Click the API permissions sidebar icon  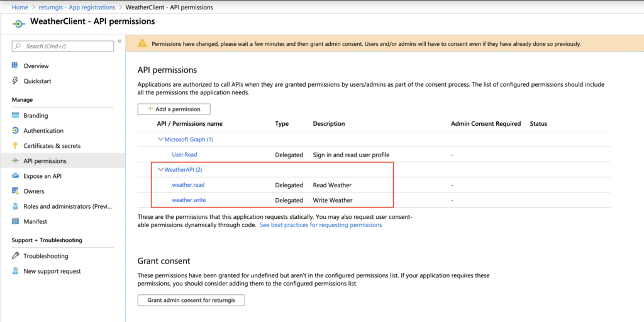[x=15, y=161]
